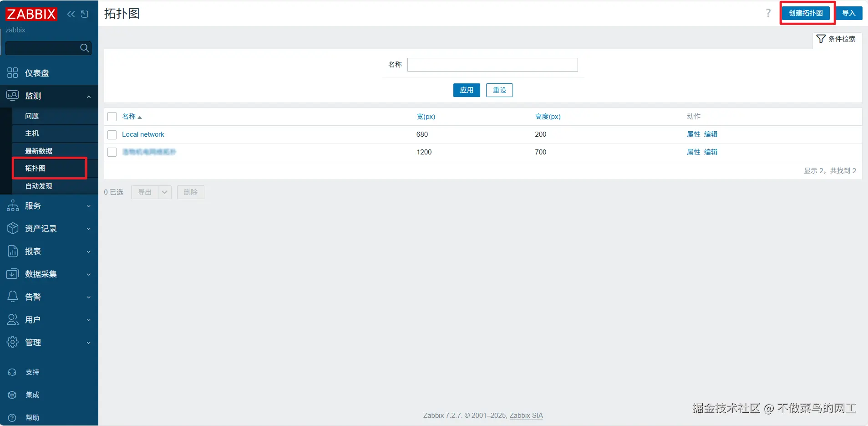868x426 pixels.
Task: Click the 监测 monitoring icon
Action: [x=13, y=96]
